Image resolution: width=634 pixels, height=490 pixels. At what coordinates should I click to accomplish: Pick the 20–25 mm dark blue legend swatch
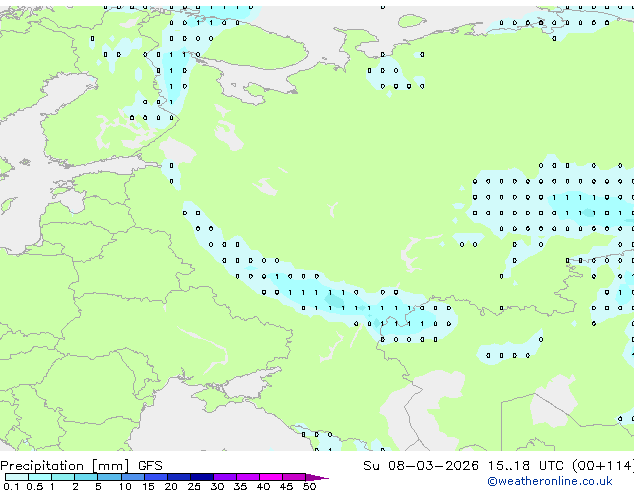(x=179, y=477)
